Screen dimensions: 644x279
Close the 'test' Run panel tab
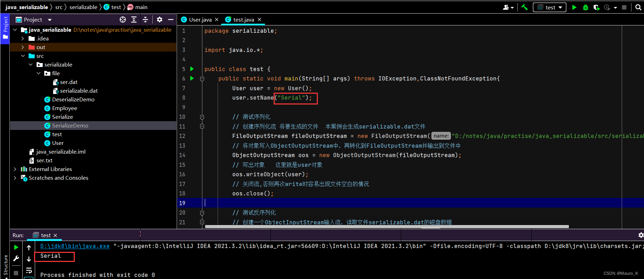click(x=55, y=235)
